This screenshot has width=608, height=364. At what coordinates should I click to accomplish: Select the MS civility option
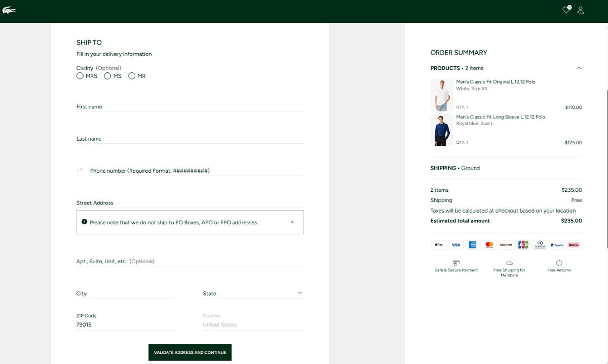click(107, 76)
